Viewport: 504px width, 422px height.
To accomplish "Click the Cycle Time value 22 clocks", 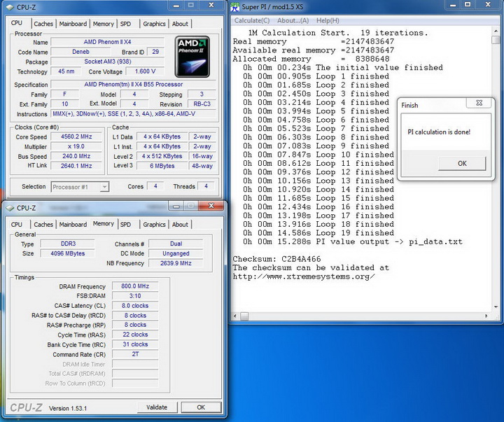I will point(135,335).
